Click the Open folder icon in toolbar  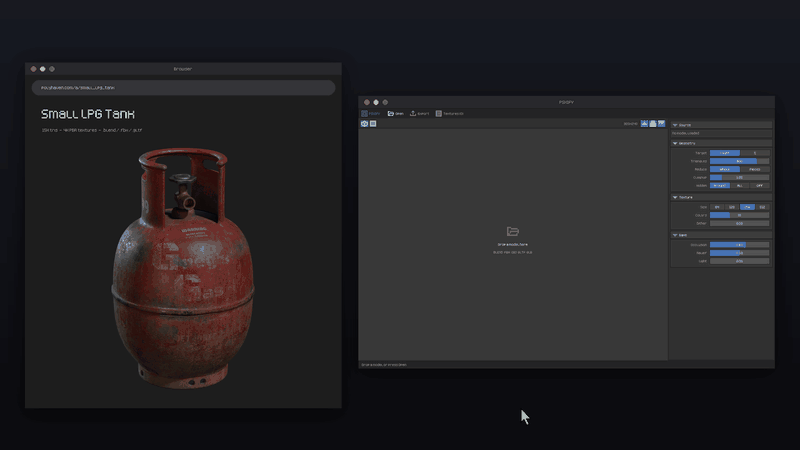pos(390,114)
